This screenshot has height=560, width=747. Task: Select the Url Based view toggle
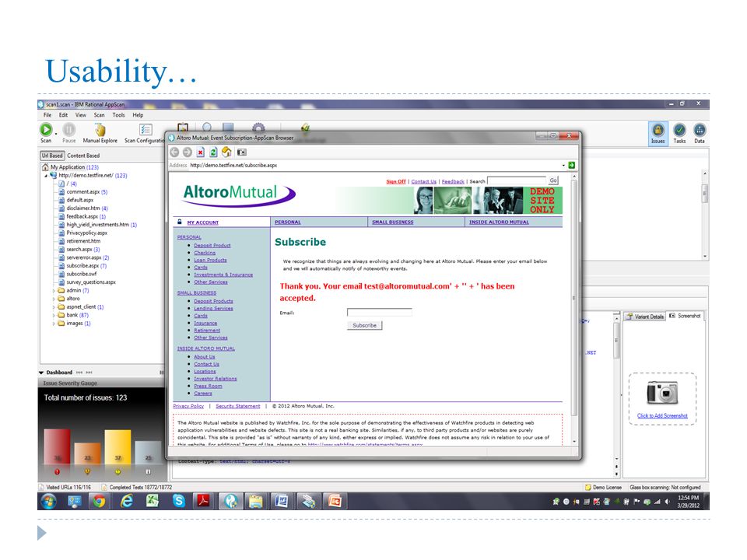tap(52, 156)
